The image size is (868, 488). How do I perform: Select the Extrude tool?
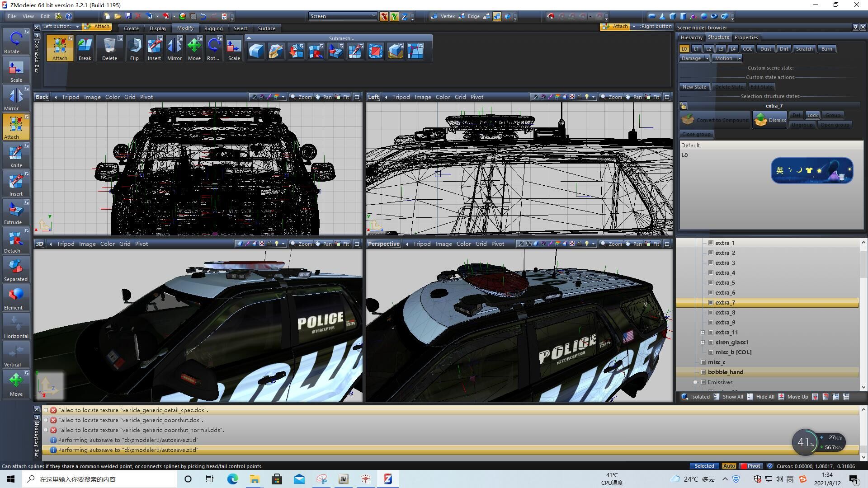(x=16, y=212)
